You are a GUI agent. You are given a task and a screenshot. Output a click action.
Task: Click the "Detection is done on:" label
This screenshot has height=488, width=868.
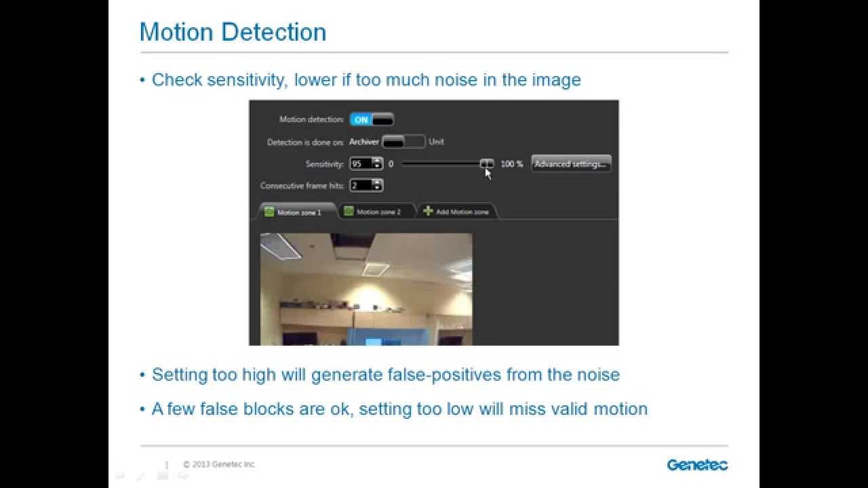point(306,142)
